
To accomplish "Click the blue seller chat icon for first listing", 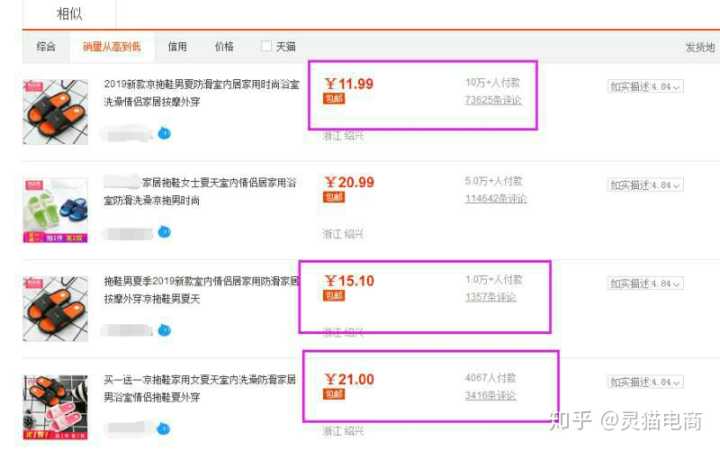I will pyautogui.click(x=164, y=134).
